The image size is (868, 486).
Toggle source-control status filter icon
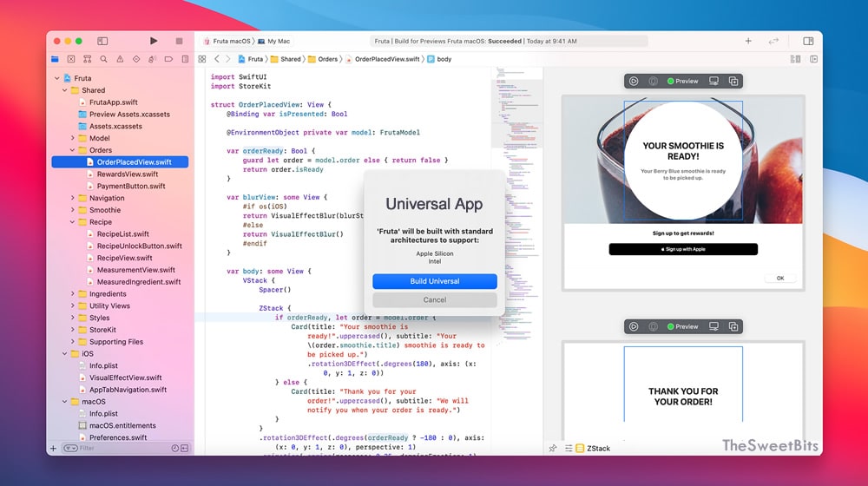pyautogui.click(x=184, y=449)
